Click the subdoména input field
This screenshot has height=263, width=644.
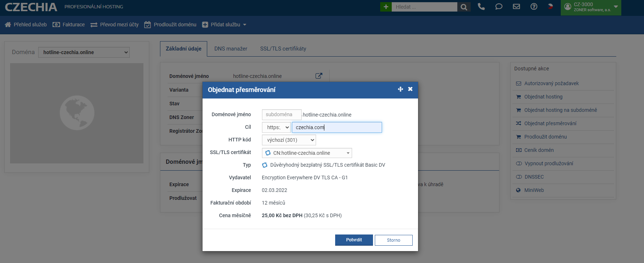coord(281,115)
